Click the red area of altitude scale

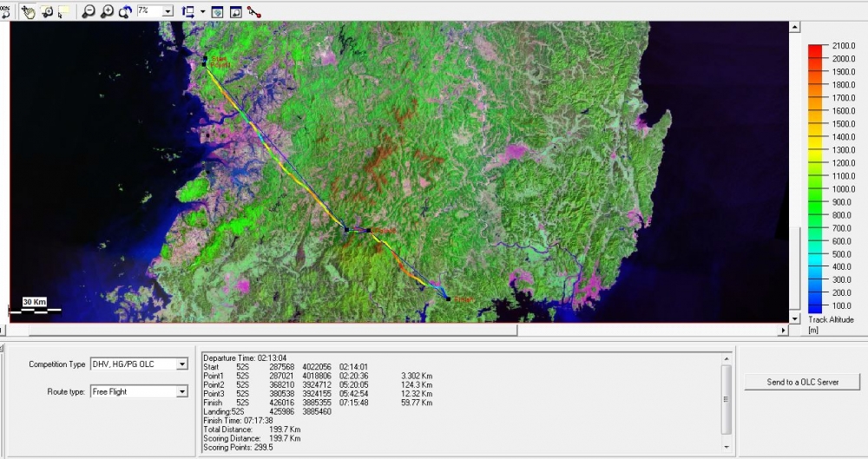click(815, 53)
